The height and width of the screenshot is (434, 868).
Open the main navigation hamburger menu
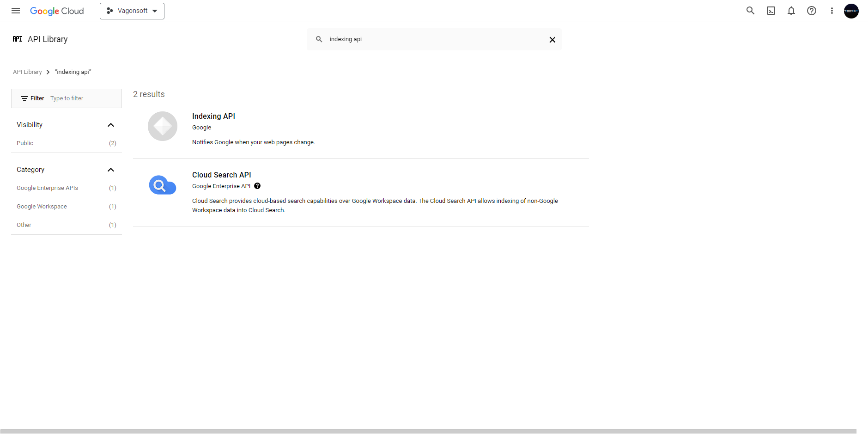click(16, 11)
